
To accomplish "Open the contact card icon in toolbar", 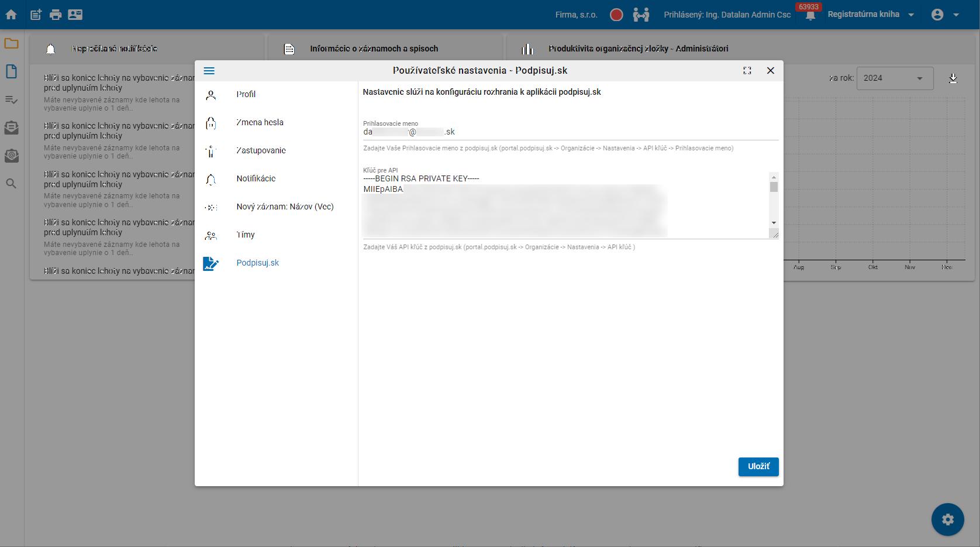I will pyautogui.click(x=75, y=15).
